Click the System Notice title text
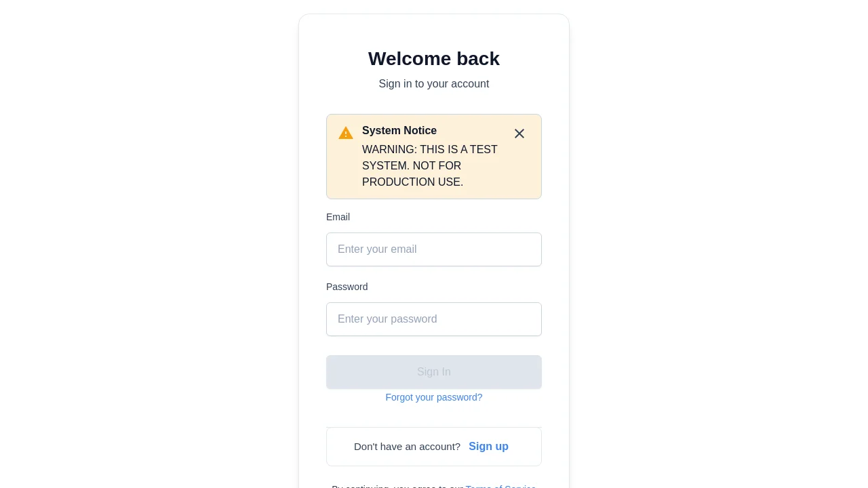 pos(399,130)
